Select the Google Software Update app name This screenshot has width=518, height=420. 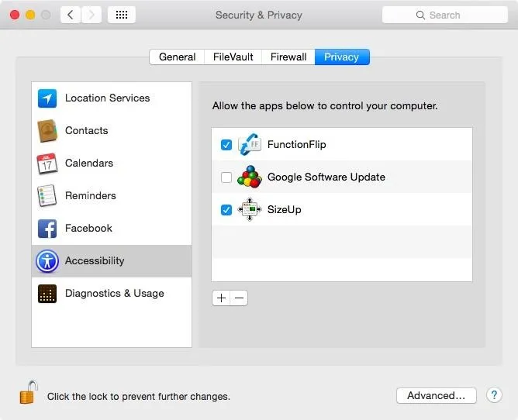point(326,177)
